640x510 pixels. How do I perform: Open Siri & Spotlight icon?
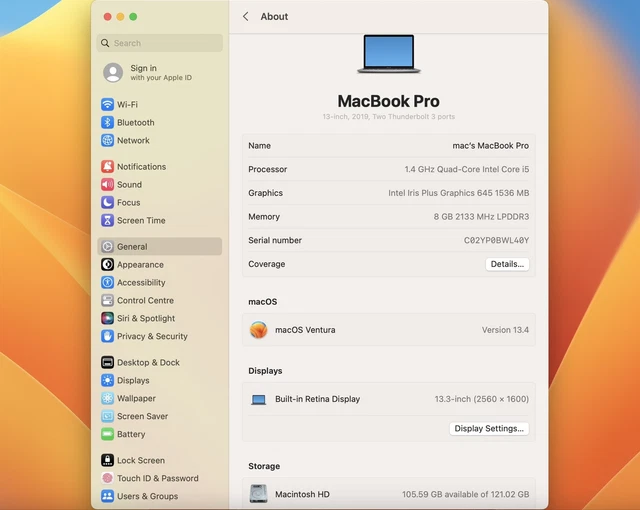coord(107,319)
